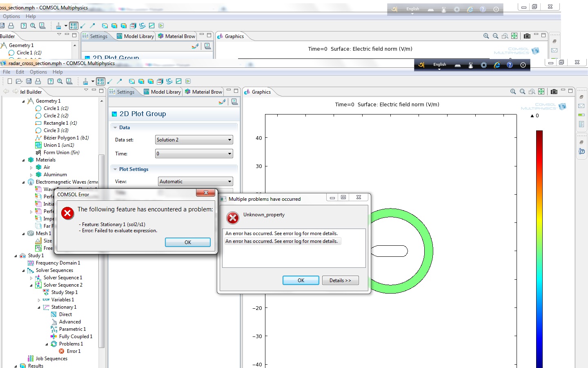Click the Zoom Extents green arrows icon
588x368 pixels.
(x=541, y=92)
